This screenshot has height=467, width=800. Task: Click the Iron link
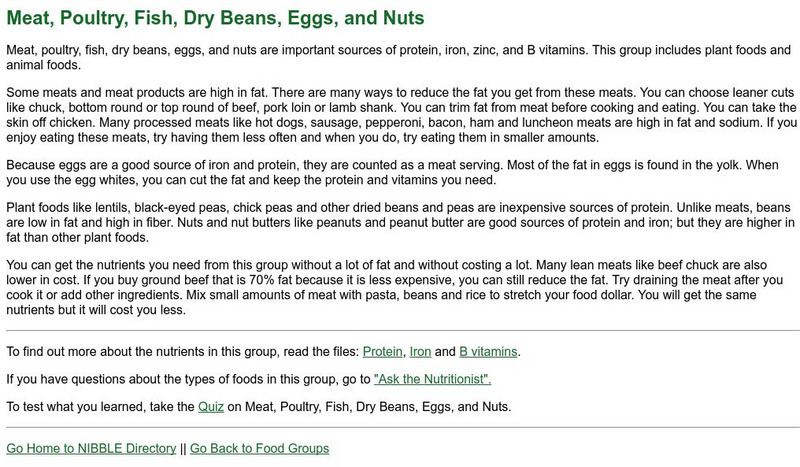(420, 351)
